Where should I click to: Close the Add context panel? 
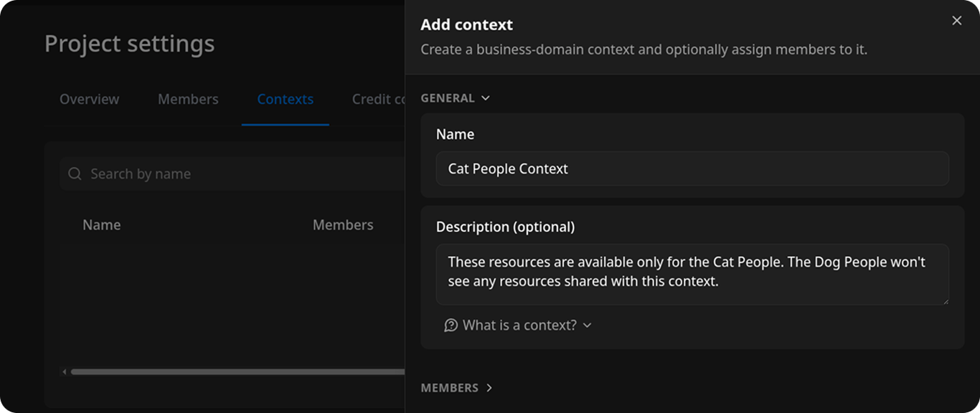(x=956, y=21)
